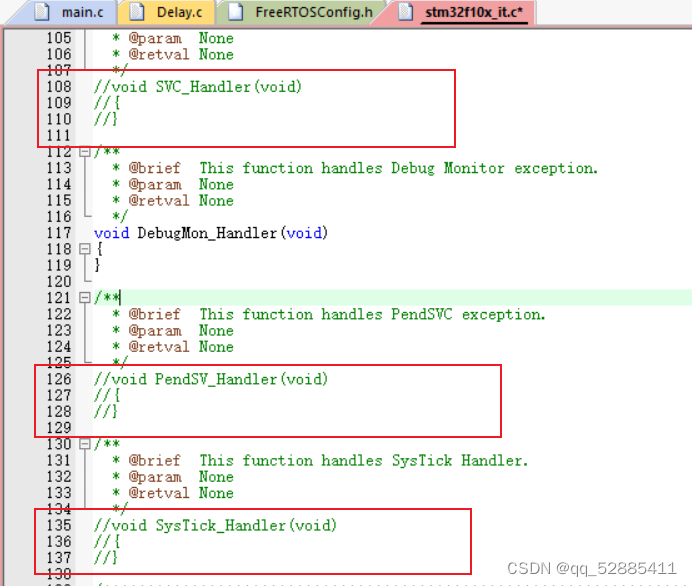Click the Debug Monitor exception brief comment
The image size is (692, 586).
point(355,168)
